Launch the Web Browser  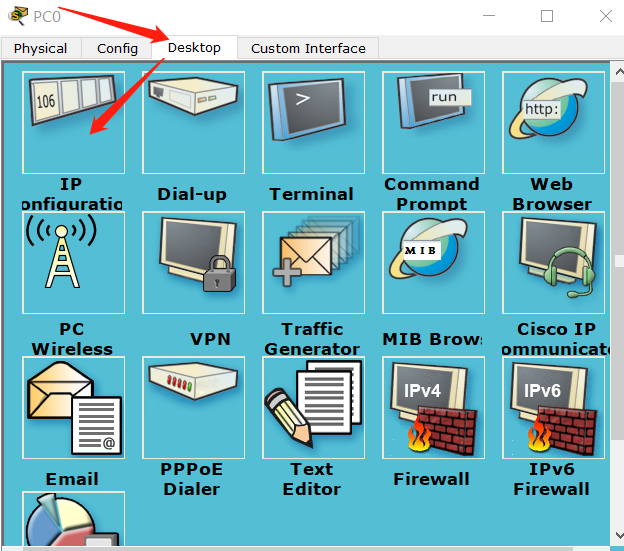click(554, 123)
